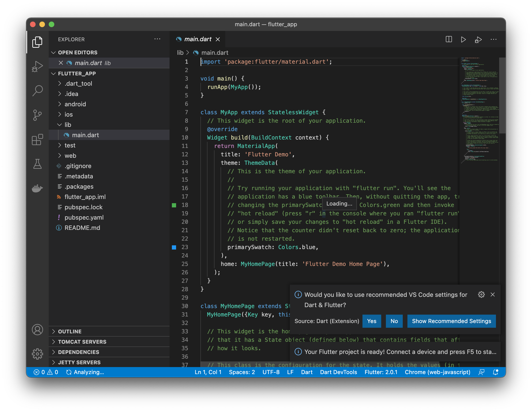Split the editor right
The height and width of the screenshot is (412, 532).
tap(449, 39)
